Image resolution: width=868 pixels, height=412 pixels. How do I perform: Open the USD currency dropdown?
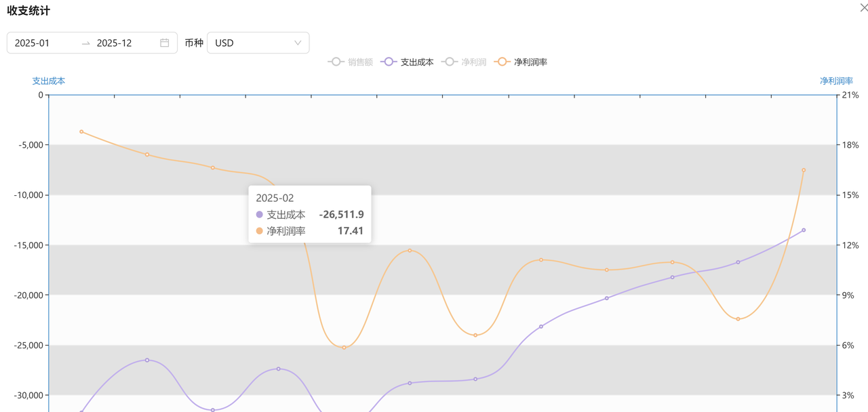point(258,43)
